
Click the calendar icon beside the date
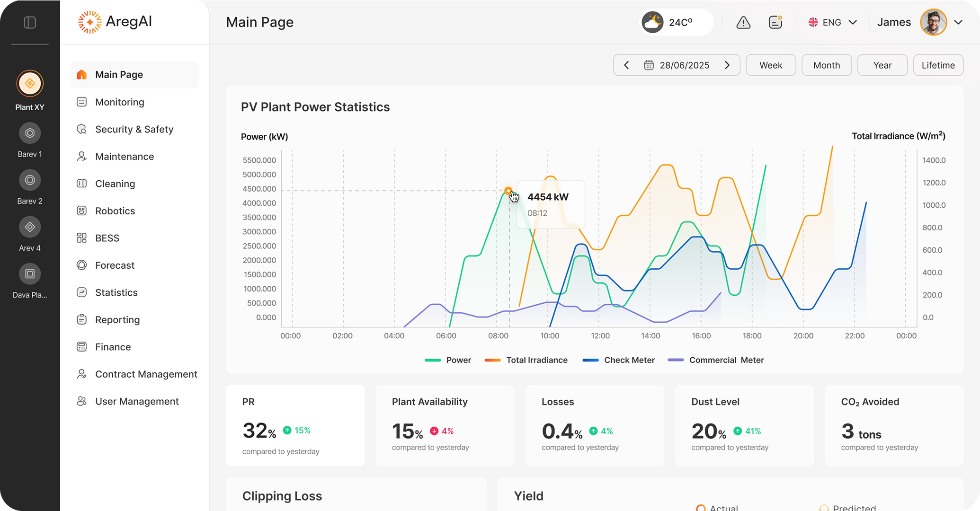[649, 65]
